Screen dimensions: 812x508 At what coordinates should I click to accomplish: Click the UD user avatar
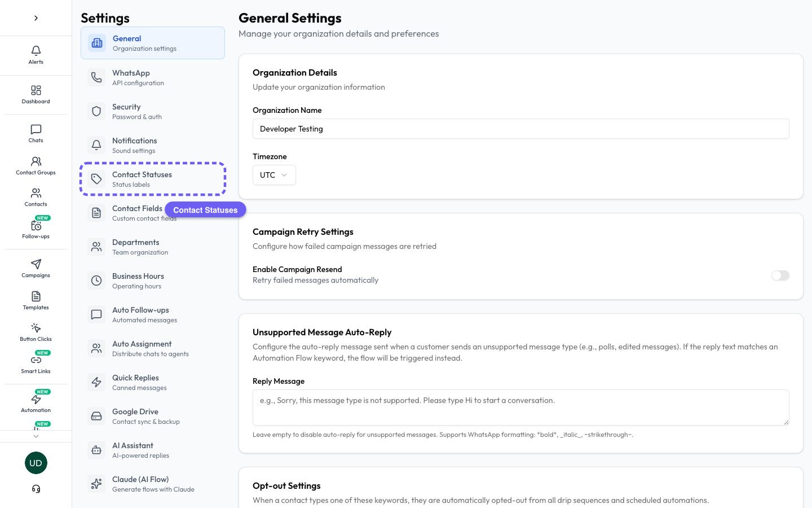(36, 463)
